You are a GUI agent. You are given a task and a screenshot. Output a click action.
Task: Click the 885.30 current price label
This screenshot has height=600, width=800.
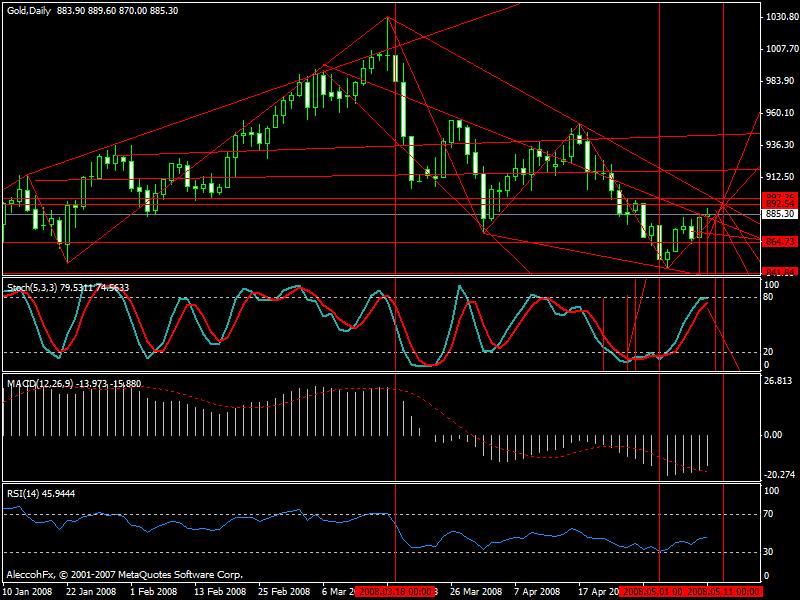pos(778,214)
